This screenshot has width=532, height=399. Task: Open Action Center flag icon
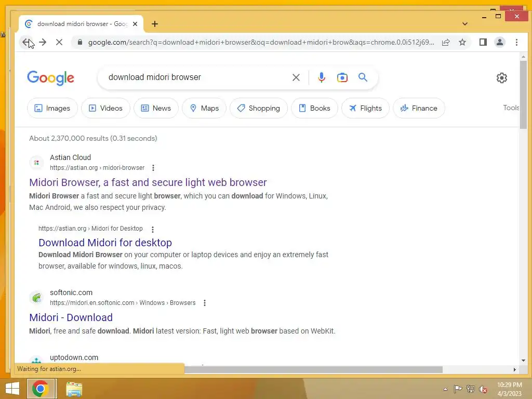(x=458, y=389)
